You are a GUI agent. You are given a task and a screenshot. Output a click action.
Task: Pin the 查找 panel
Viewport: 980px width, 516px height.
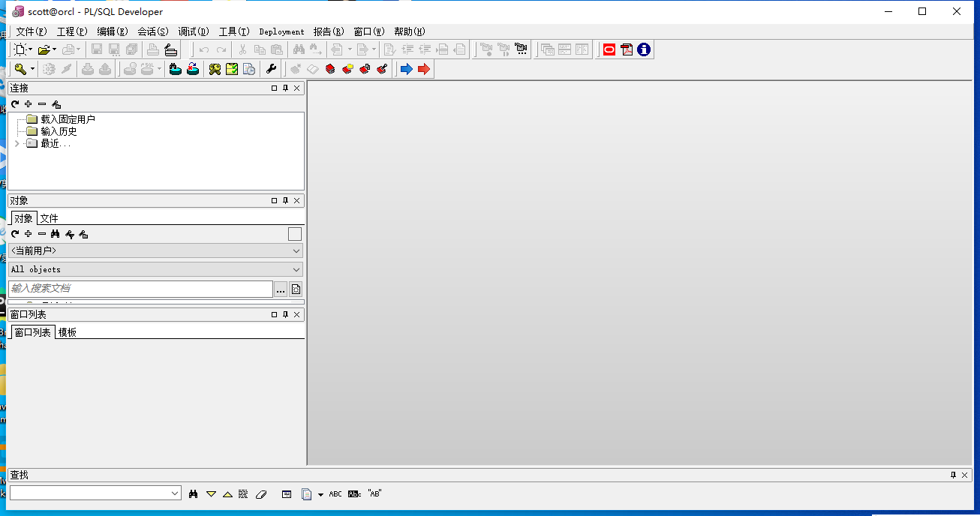953,475
